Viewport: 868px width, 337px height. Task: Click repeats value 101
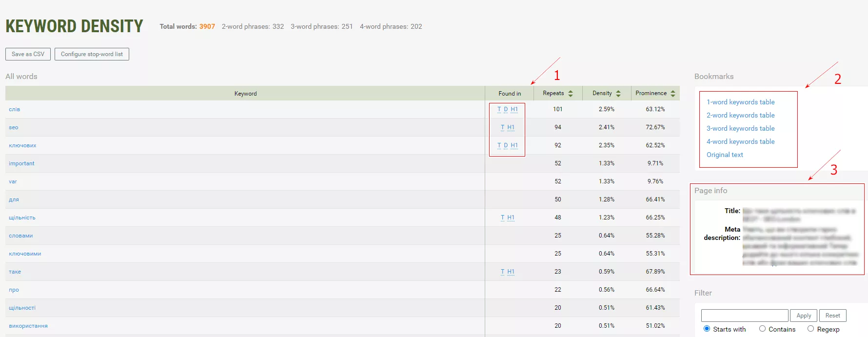click(557, 109)
